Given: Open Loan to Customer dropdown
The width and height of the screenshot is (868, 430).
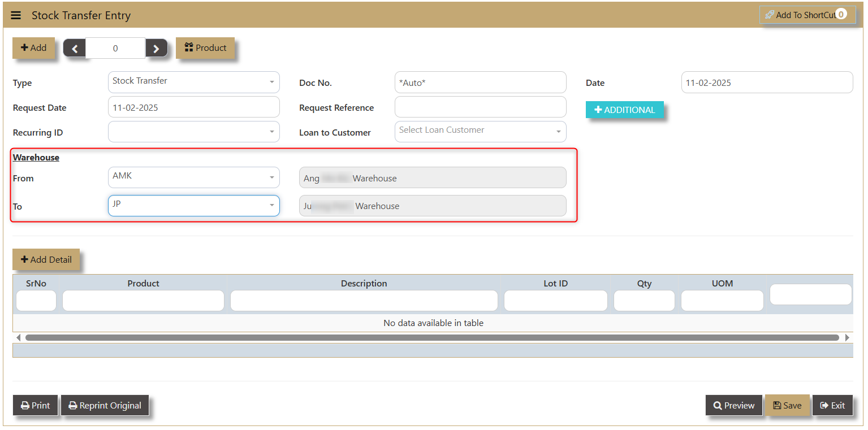Looking at the screenshot, I should tap(480, 132).
